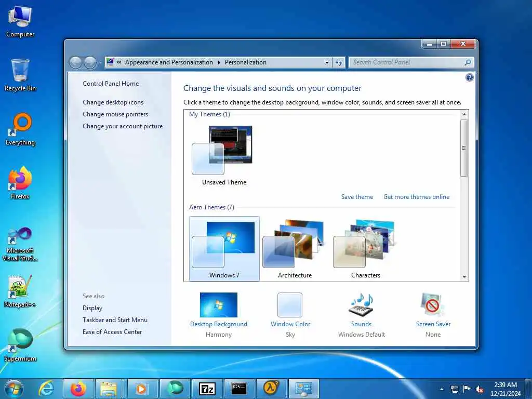The image size is (532, 399).
Task: Click the search magnifier icon
Action: (x=468, y=62)
